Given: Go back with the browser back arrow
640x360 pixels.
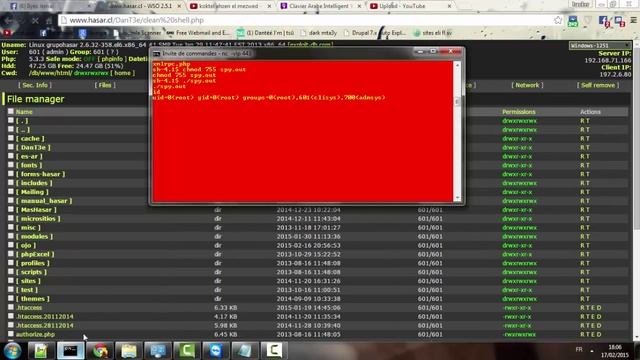Looking at the screenshot, I should pos(9,20).
